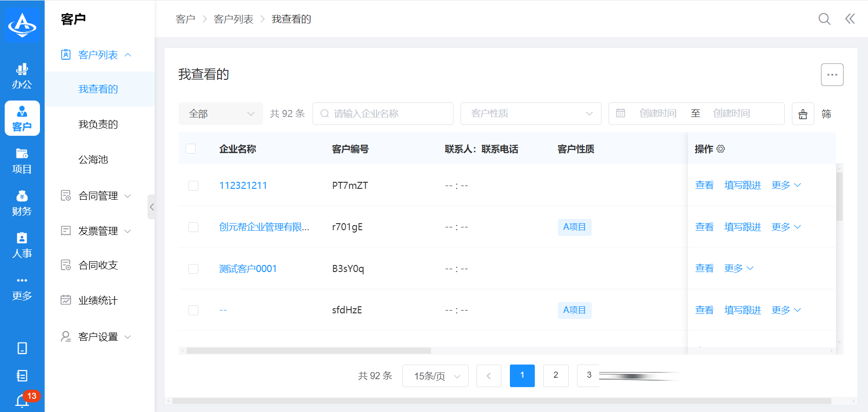The height and width of the screenshot is (412, 868).
Task: Open the 人事 module in the sidebar
Action: pos(22,245)
